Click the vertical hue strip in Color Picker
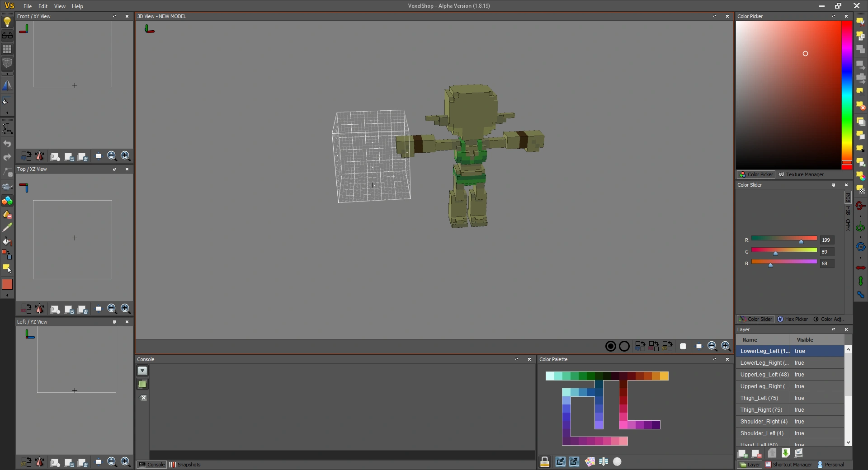Image resolution: width=868 pixels, height=470 pixels. (847, 95)
